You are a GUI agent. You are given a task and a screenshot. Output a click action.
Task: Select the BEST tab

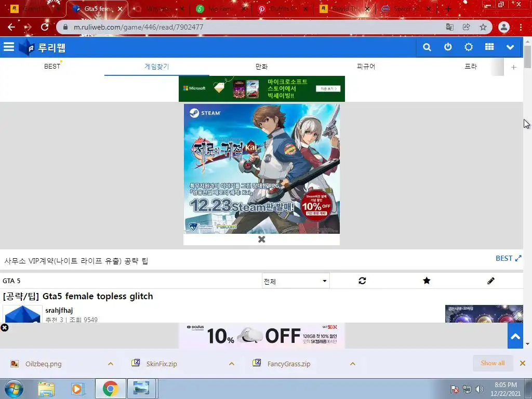(x=52, y=66)
